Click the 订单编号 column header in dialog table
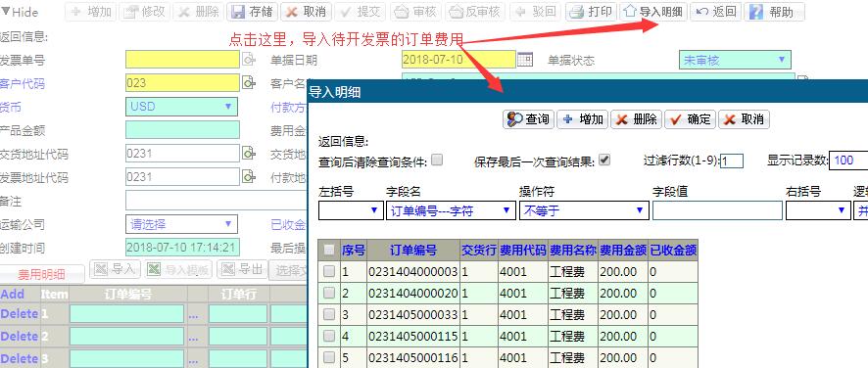Viewport: 868px width, 368px height. pyautogui.click(x=413, y=251)
